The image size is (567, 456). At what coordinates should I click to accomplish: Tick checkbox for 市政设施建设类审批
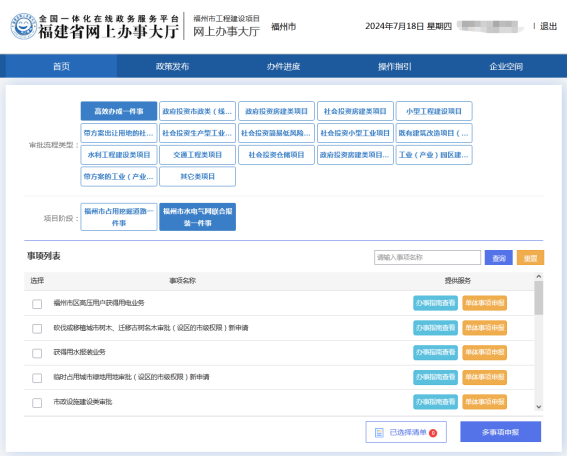37,402
